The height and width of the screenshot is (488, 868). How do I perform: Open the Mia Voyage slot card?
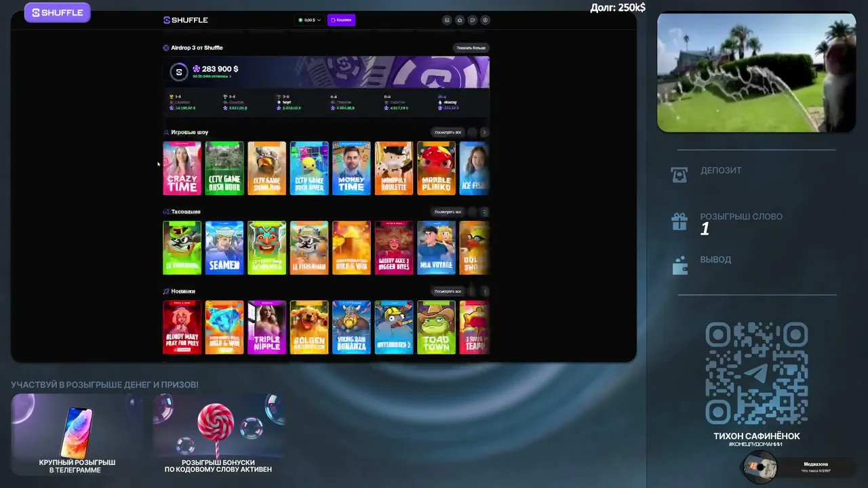tap(436, 247)
